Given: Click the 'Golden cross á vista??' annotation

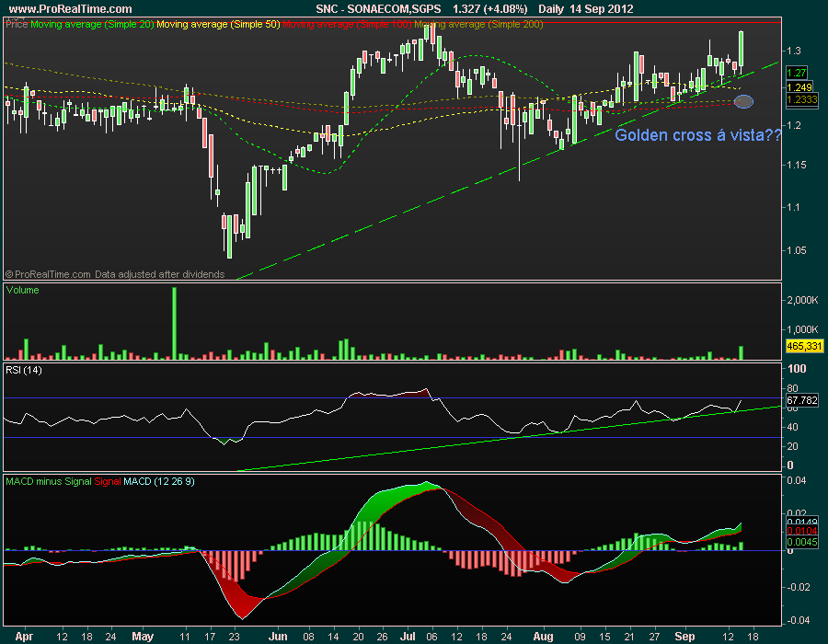Looking at the screenshot, I should [697, 135].
